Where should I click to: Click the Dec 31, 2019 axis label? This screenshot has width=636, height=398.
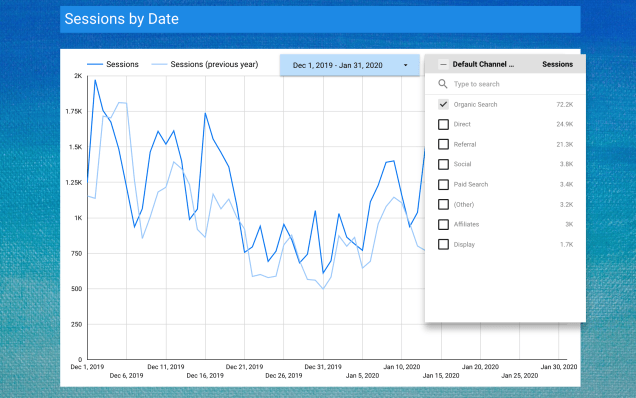[323, 367]
